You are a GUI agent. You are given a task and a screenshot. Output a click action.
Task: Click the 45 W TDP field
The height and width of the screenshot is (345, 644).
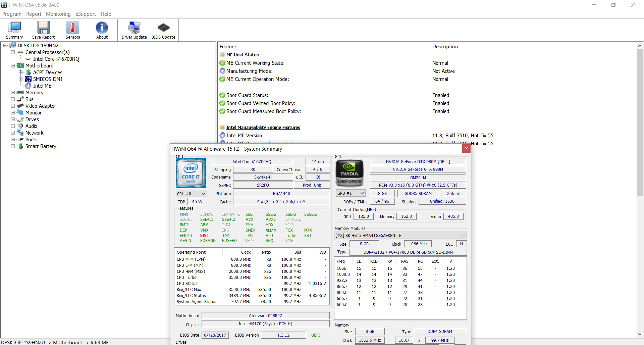tap(197, 202)
